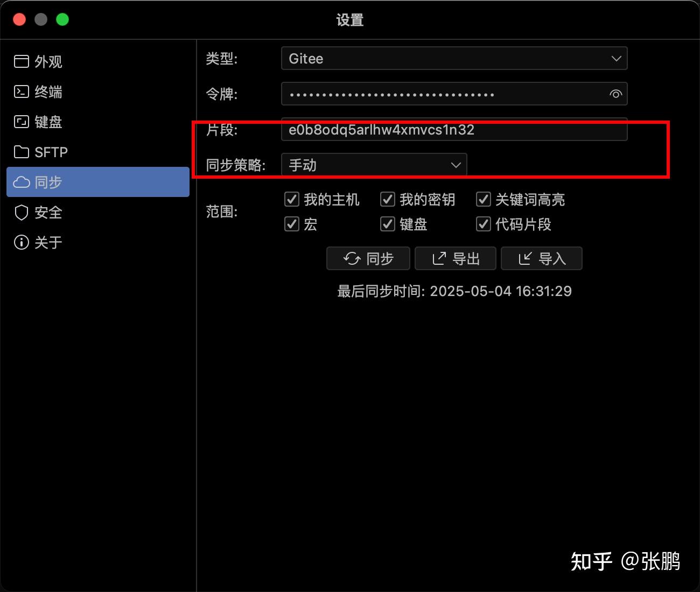Click inside the 片段 snippet input field
The width and height of the screenshot is (700, 592).
454,130
